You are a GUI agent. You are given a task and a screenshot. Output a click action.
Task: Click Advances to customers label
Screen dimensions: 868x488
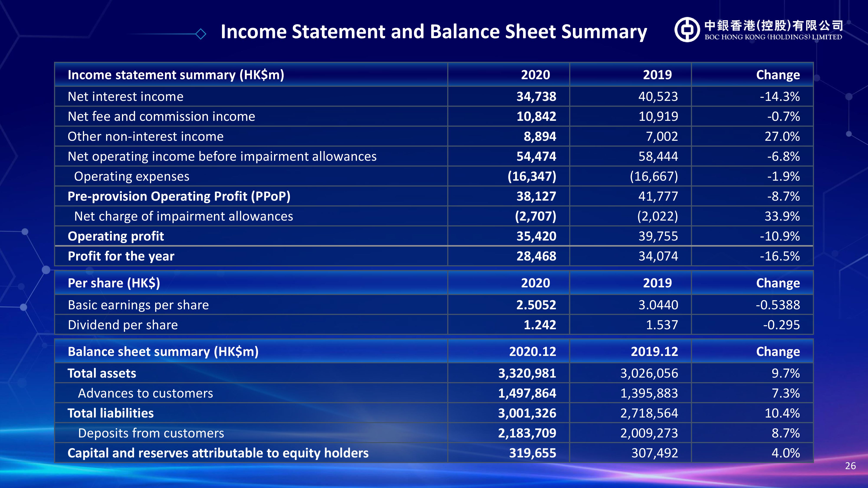coord(146,393)
